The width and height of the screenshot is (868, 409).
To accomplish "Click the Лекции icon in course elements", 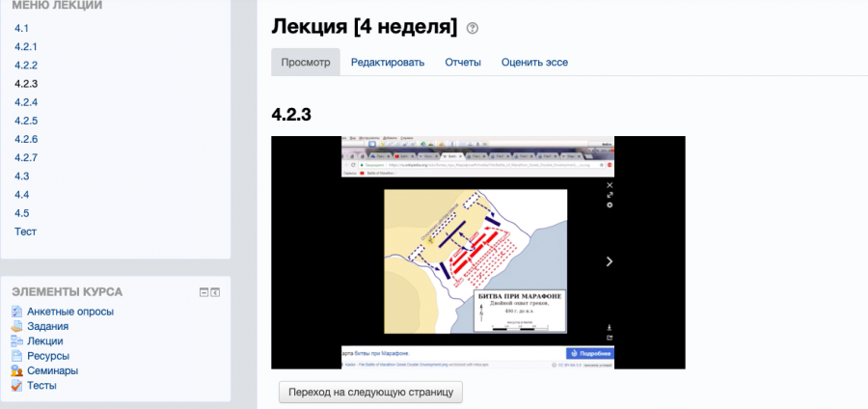I will [x=16, y=341].
